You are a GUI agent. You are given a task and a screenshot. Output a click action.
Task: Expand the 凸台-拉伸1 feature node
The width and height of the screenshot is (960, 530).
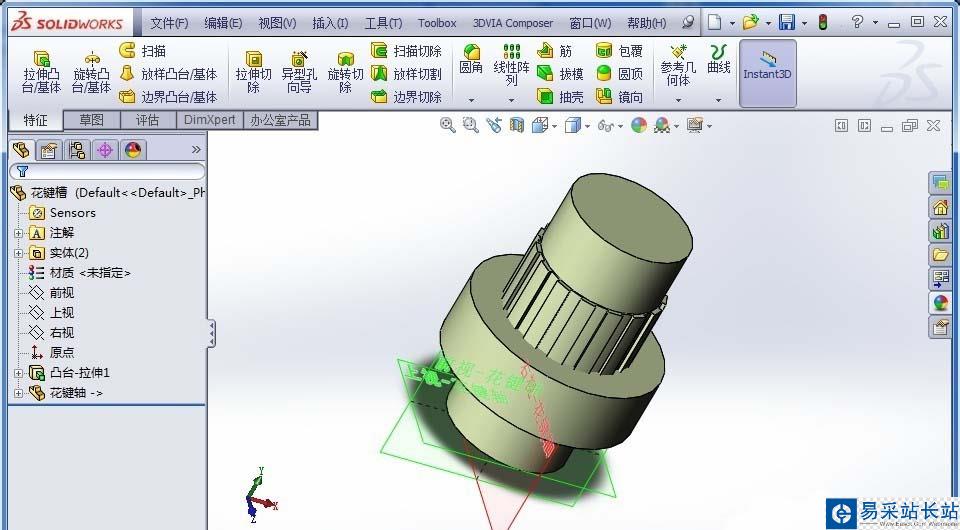tap(18, 373)
